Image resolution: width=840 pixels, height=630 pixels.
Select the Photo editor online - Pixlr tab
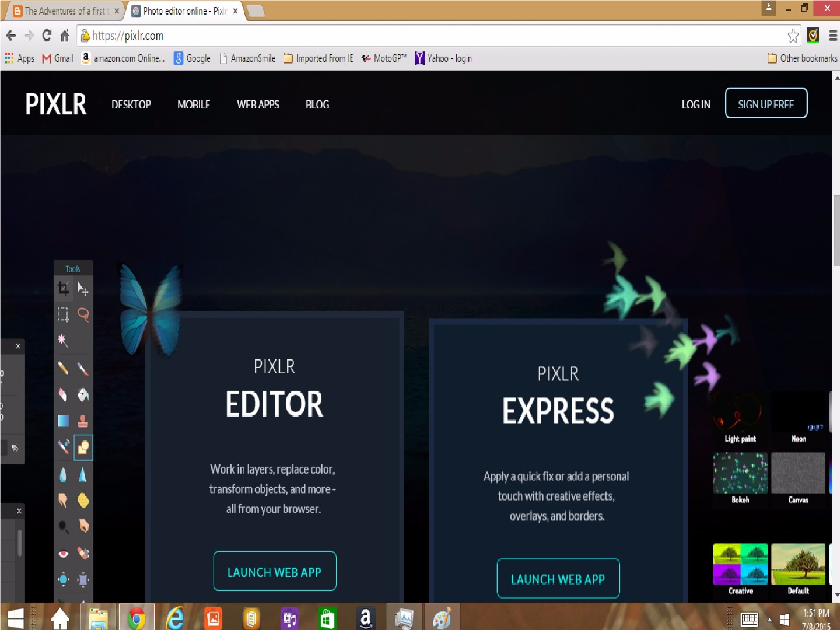[184, 10]
